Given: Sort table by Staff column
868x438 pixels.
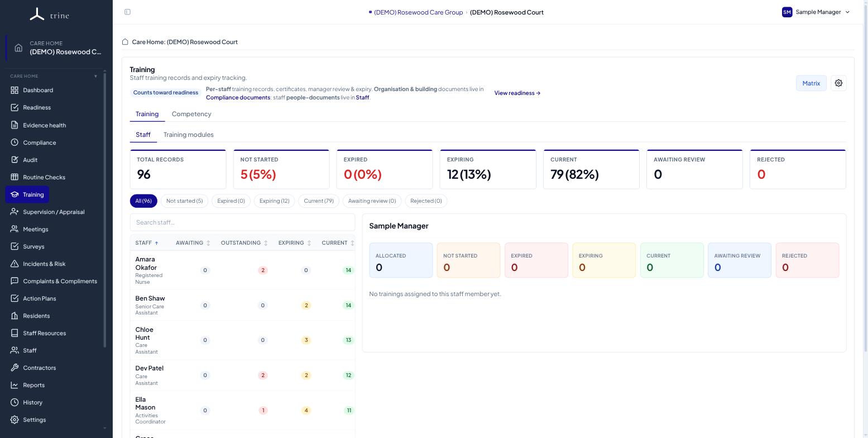Looking at the screenshot, I should pyautogui.click(x=147, y=243).
